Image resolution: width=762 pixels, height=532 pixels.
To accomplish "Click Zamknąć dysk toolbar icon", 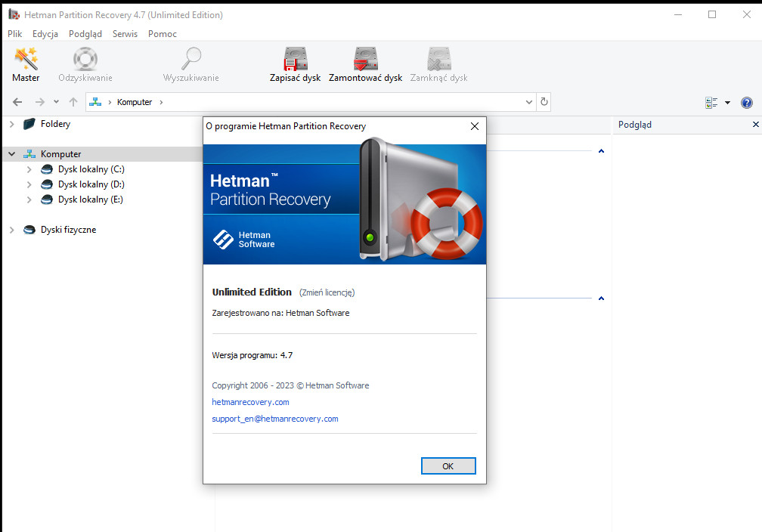I will click(438, 65).
